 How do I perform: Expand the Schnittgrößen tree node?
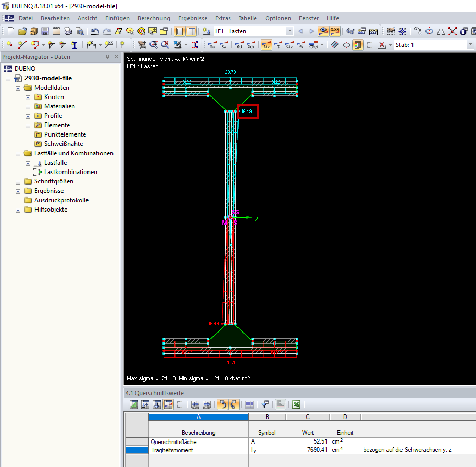[18, 181]
